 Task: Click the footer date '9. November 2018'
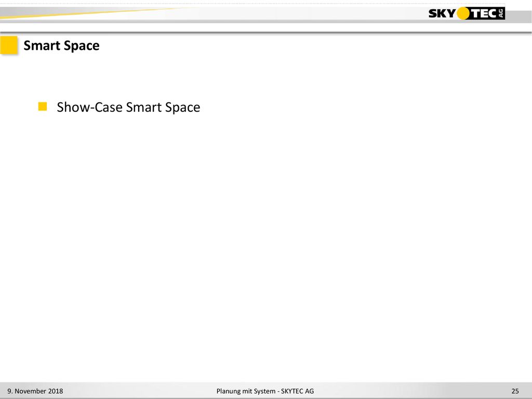point(35,391)
